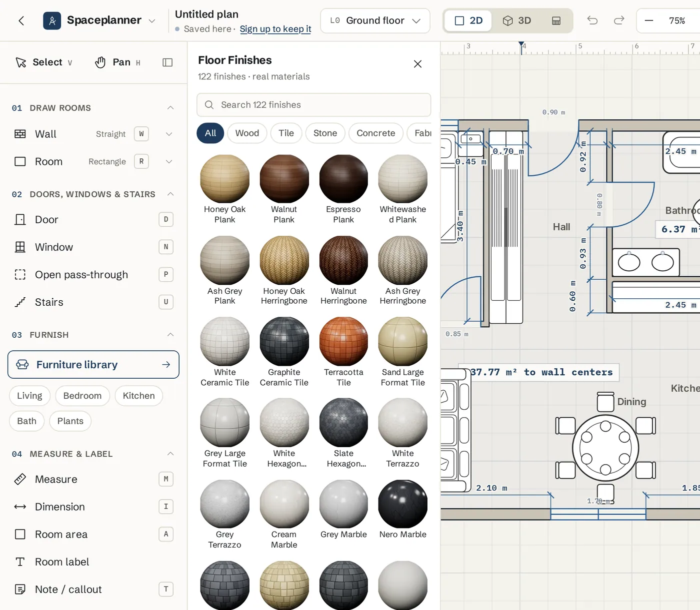Click the undo arrow icon
This screenshot has width=700, height=610.
(x=592, y=20)
